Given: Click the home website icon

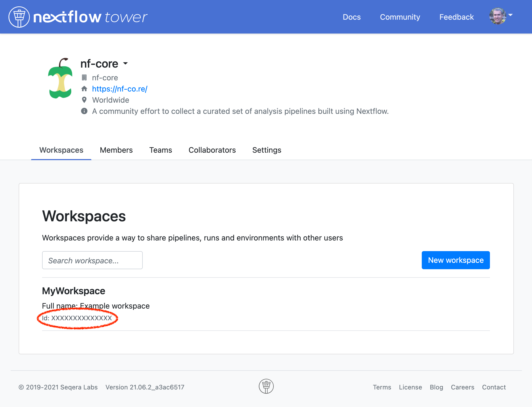Looking at the screenshot, I should coord(84,89).
